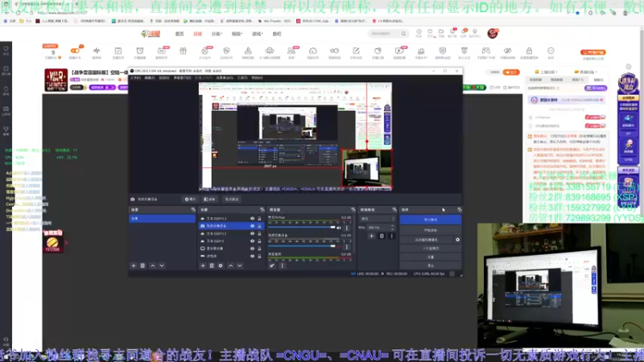
Task: Toggle lock on the 显示器采集 source
Action: [x=259, y=249]
